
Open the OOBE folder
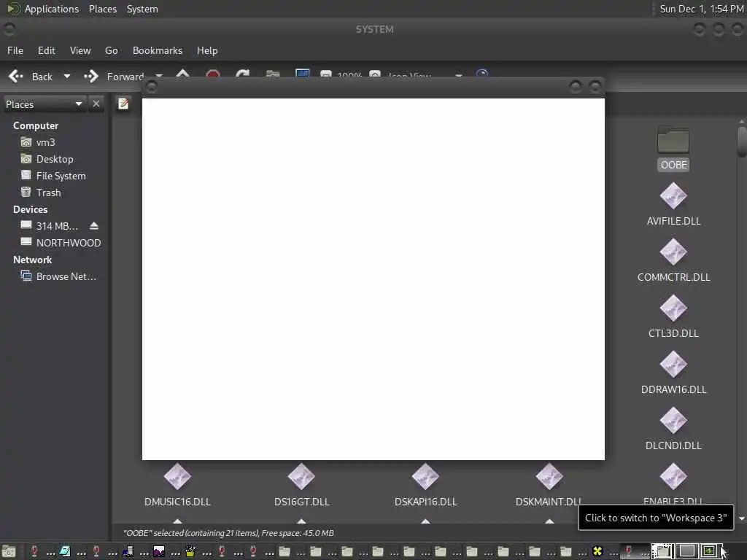click(673, 148)
